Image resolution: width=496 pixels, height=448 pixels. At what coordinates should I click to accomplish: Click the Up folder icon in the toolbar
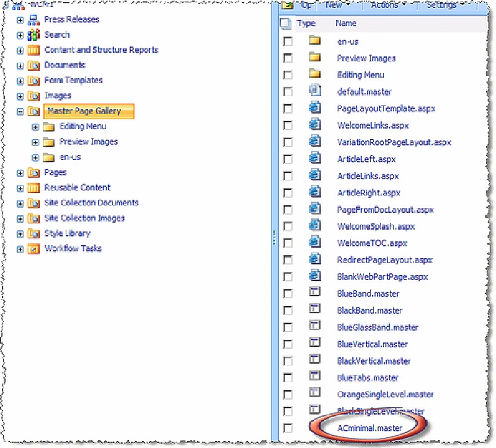click(x=288, y=5)
